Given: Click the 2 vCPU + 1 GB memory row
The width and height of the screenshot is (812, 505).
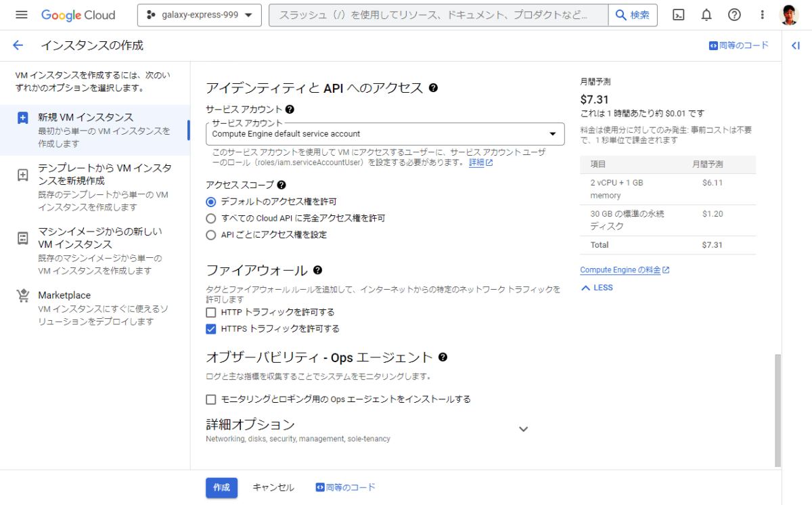Looking at the screenshot, I should [x=668, y=189].
